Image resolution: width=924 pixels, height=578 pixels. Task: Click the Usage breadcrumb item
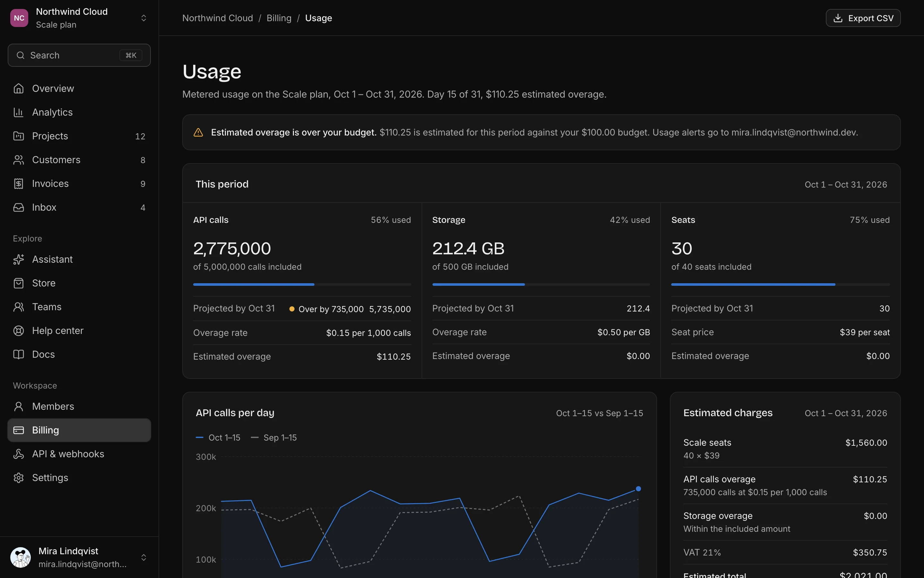pyautogui.click(x=319, y=18)
